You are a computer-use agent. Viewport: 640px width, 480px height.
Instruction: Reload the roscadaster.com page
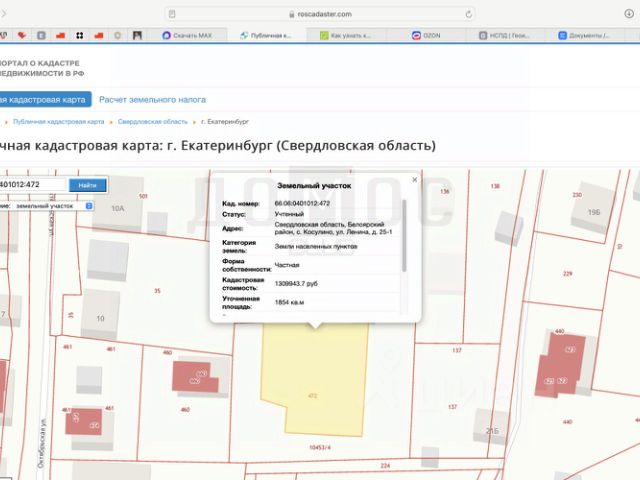(x=468, y=14)
